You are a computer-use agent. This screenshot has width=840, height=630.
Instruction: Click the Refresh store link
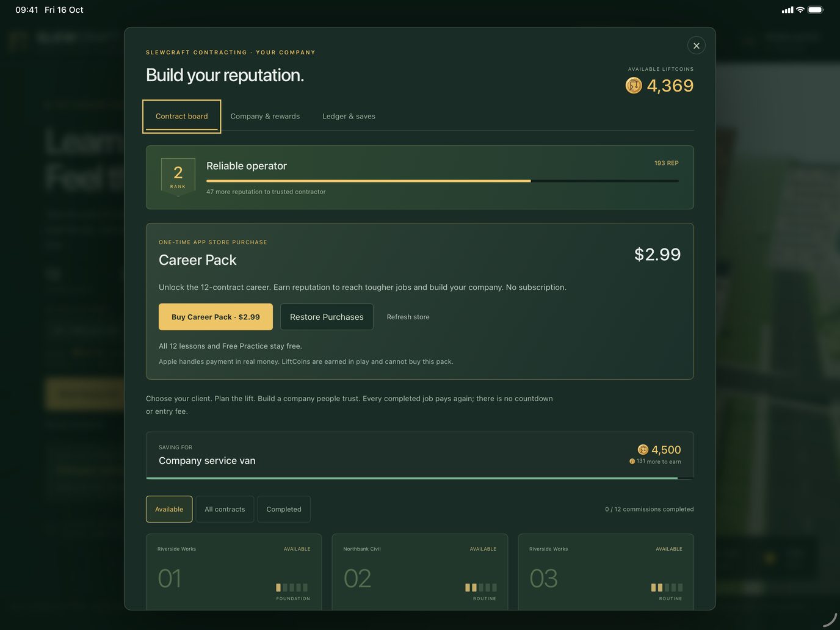[x=408, y=317]
